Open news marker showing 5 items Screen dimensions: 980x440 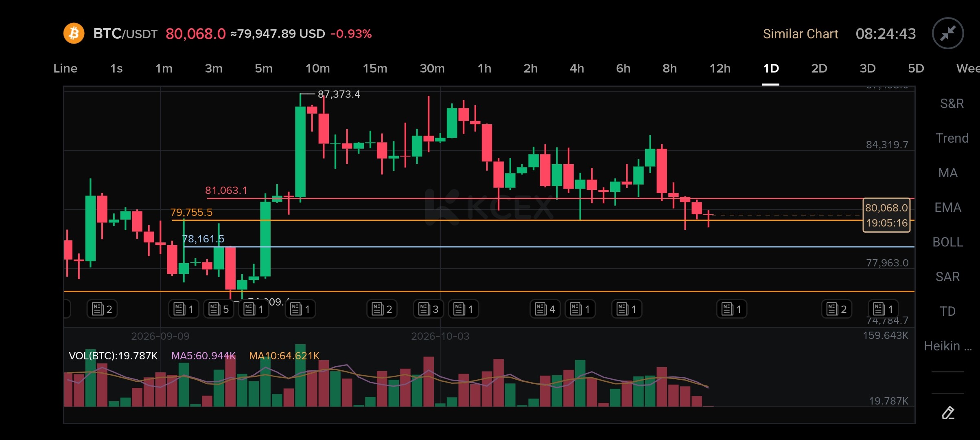219,309
